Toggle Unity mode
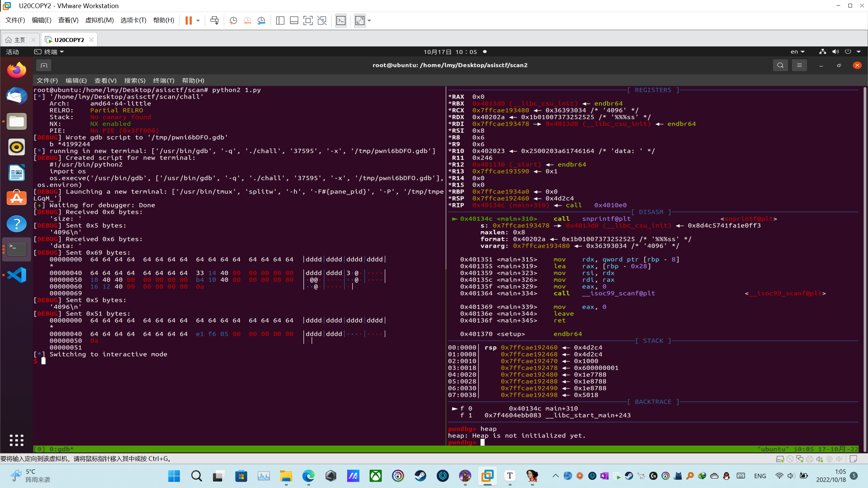 [x=322, y=20]
